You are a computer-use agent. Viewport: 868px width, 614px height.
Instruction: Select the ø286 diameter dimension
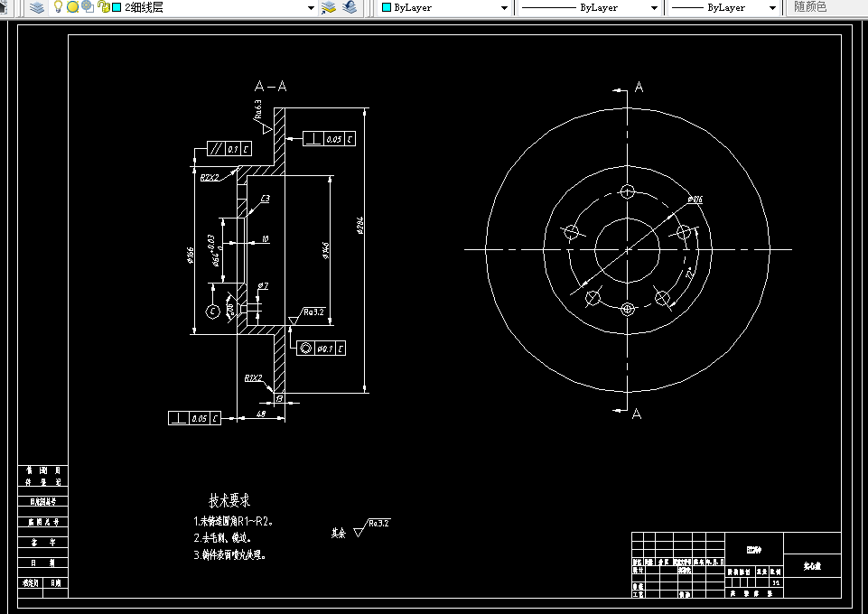tap(361, 226)
